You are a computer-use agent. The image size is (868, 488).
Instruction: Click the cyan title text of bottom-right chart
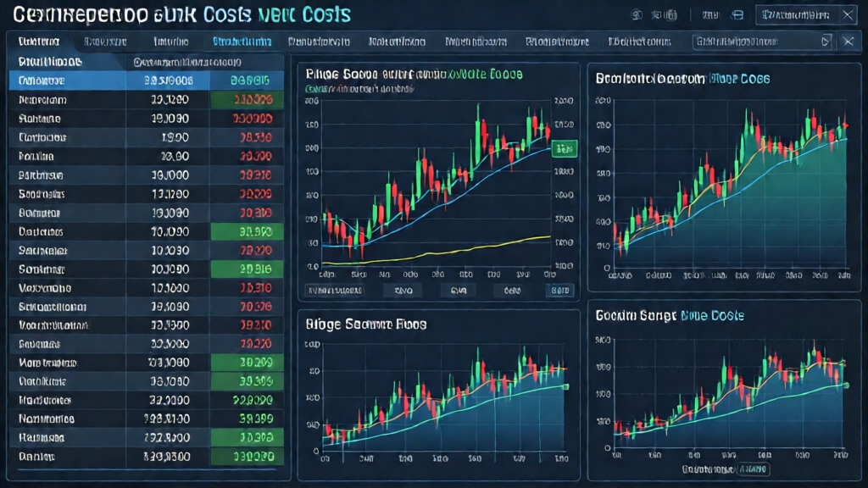tap(712, 316)
